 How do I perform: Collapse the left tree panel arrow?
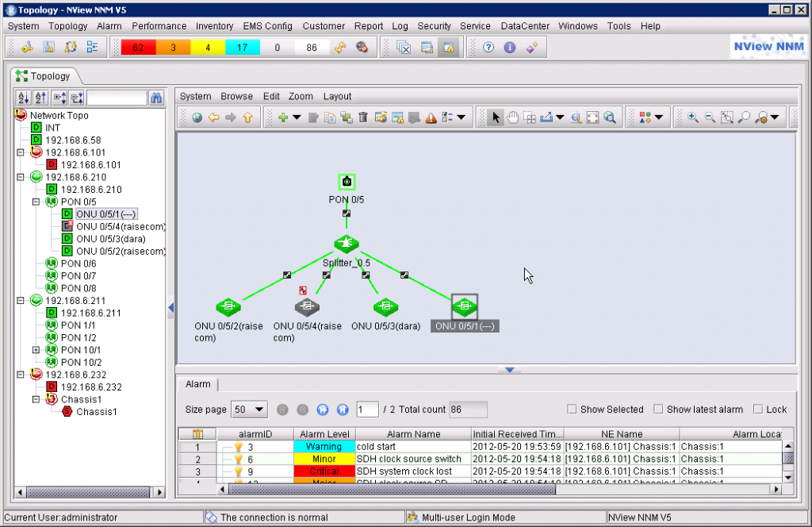point(171,308)
